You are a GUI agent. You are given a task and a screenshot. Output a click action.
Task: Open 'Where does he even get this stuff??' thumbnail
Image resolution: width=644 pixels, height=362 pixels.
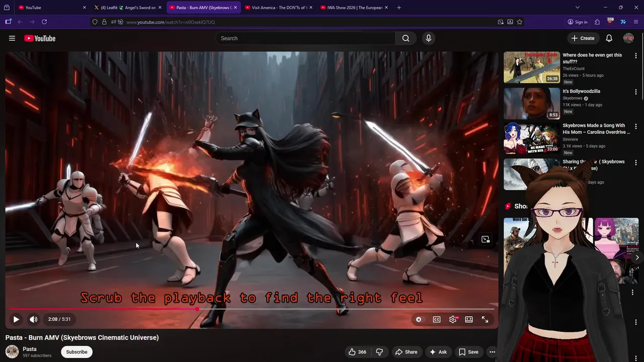point(532,67)
